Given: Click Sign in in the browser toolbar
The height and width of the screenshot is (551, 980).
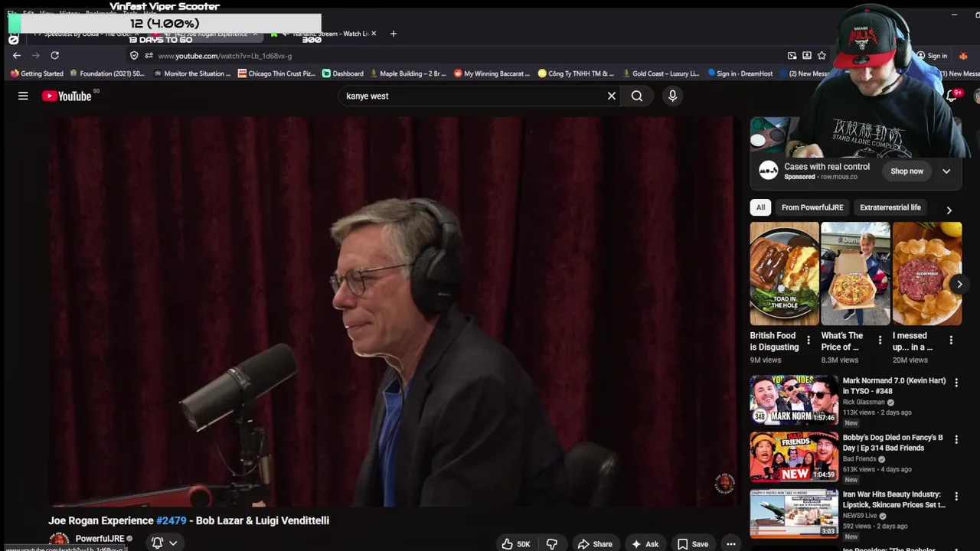Looking at the screenshot, I should (x=933, y=56).
